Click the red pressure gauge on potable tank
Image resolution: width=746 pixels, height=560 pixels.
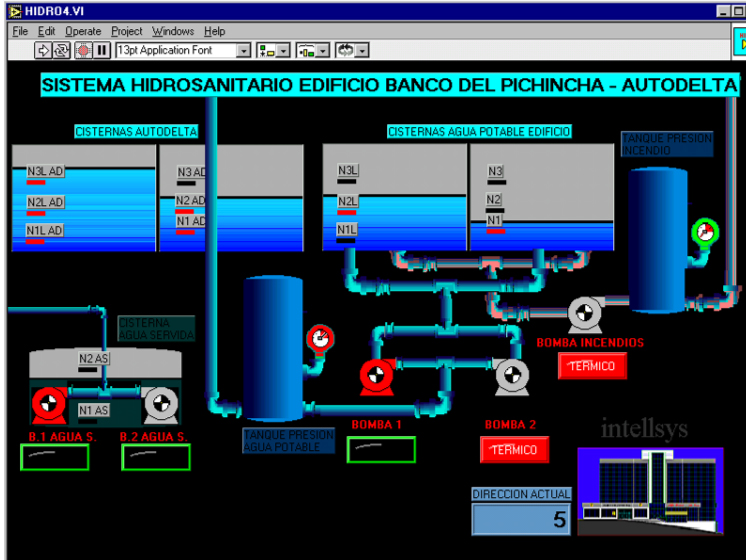320,339
